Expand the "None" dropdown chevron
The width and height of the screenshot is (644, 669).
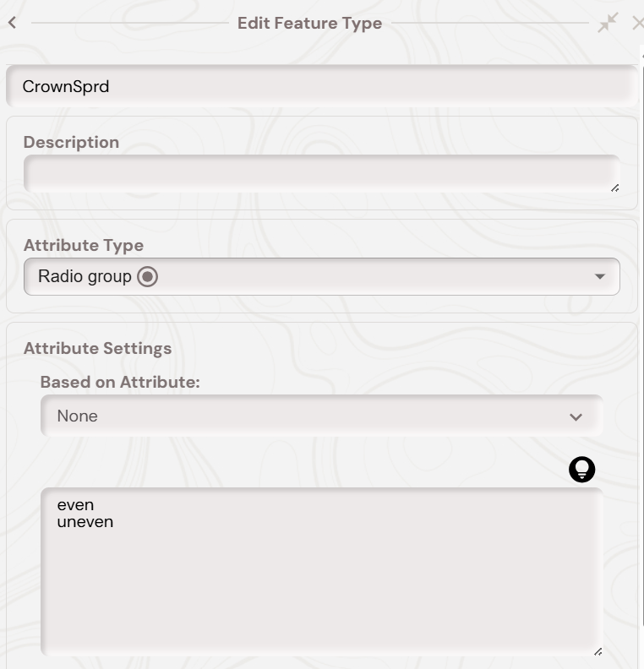click(576, 416)
